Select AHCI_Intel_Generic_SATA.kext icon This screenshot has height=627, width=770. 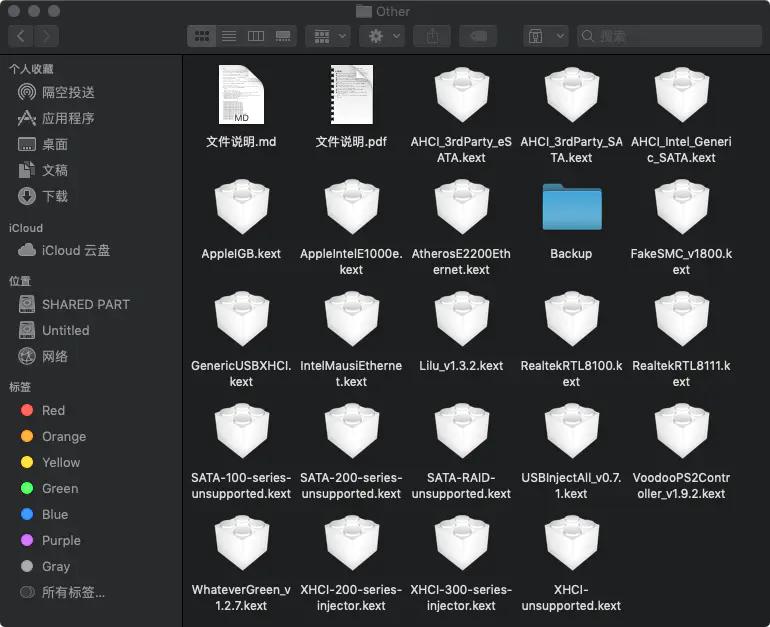click(x=682, y=95)
